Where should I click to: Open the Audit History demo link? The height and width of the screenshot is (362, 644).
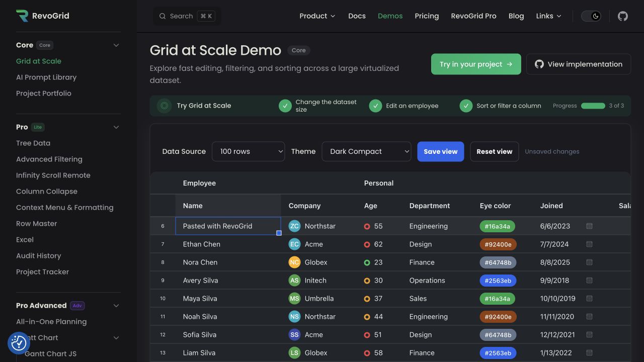tap(38, 256)
